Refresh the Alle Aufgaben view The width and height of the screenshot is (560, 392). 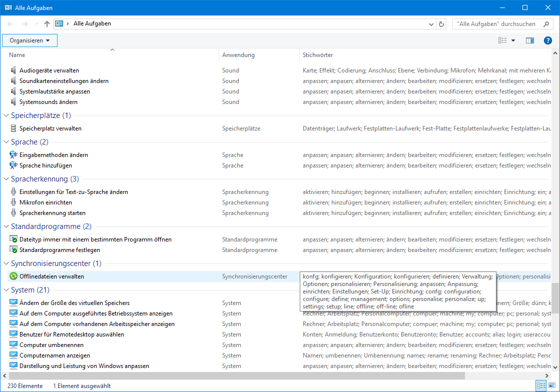click(x=441, y=24)
